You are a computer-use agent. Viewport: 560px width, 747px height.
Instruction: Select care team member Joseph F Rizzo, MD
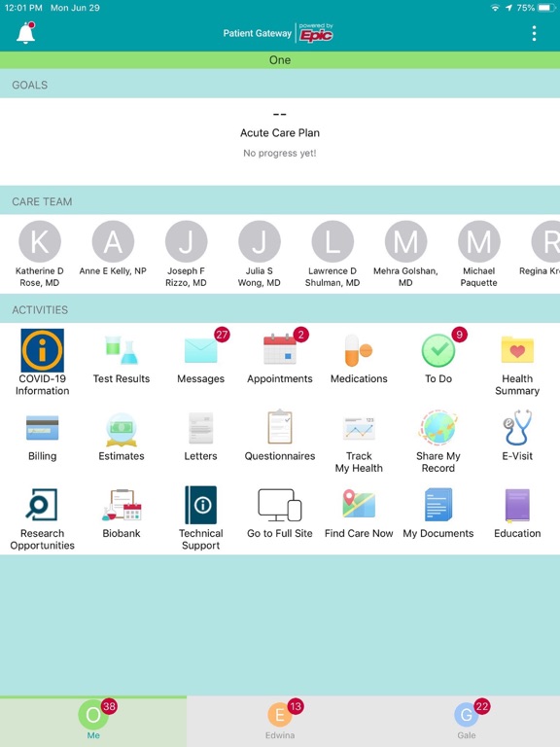point(187,254)
